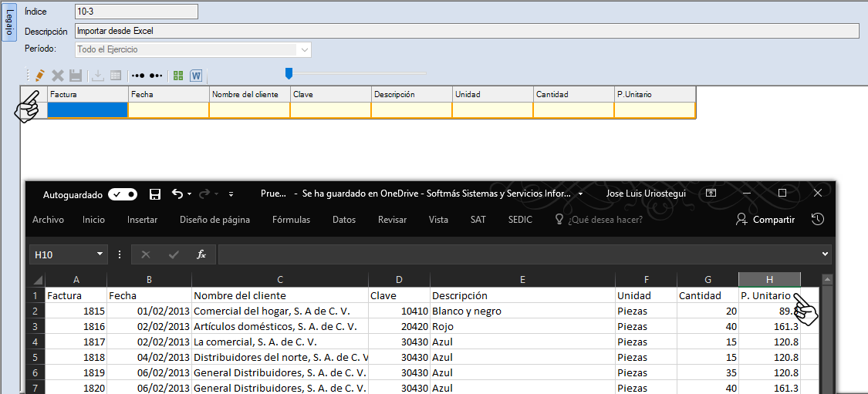Click the floppy disk save icon above grid
This screenshot has height=394, width=868.
click(x=76, y=76)
